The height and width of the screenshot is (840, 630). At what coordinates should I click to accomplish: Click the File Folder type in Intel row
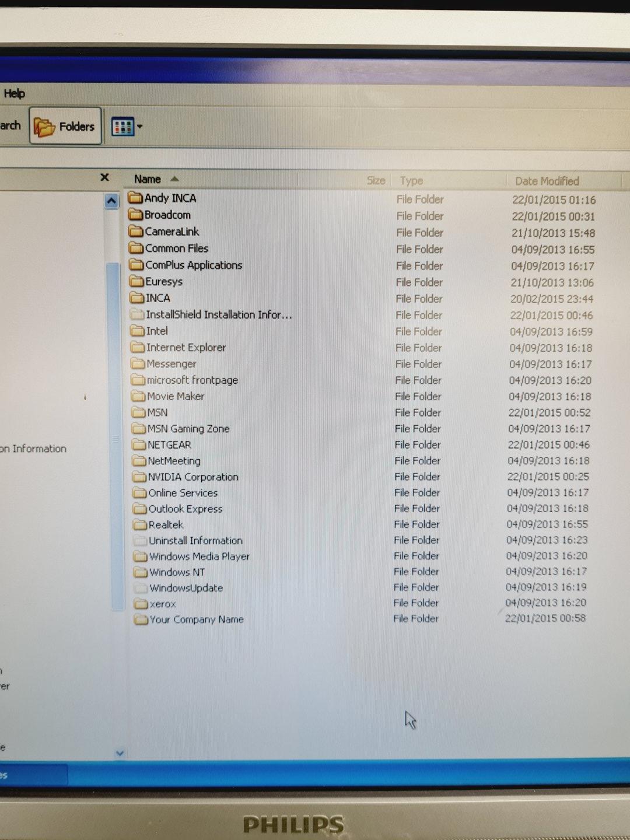(x=419, y=331)
